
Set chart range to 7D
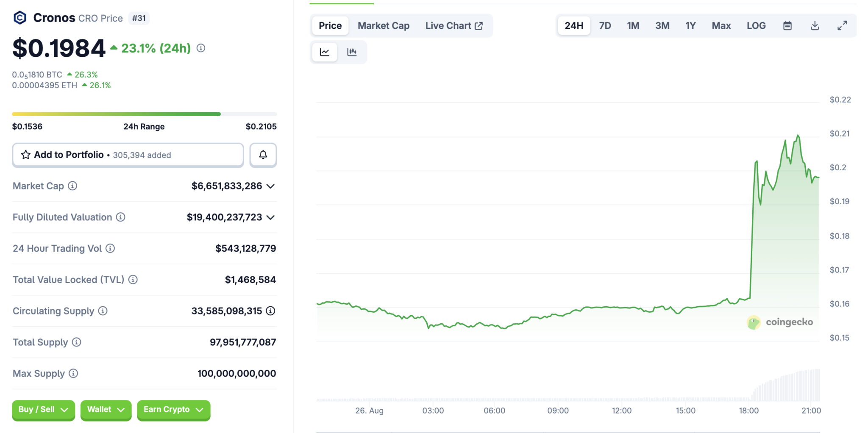(x=605, y=26)
